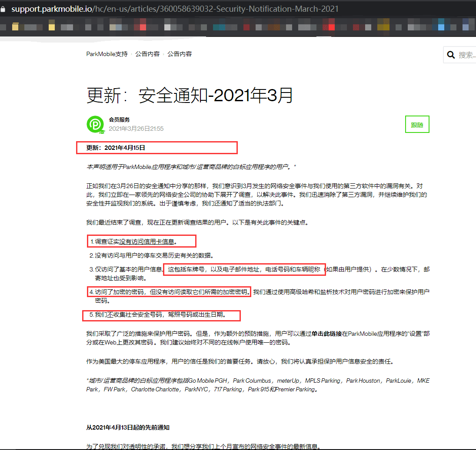Click list item 2 about parking transaction history

(x=151, y=256)
